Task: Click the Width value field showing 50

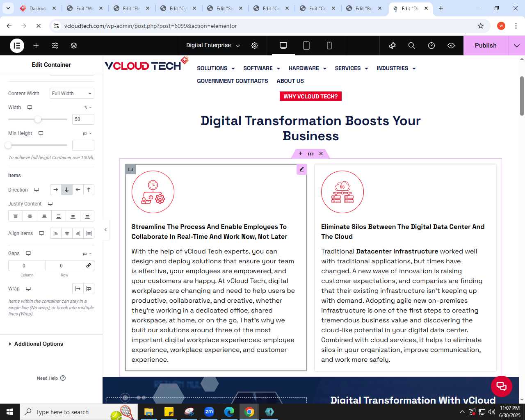Action: tap(83, 119)
